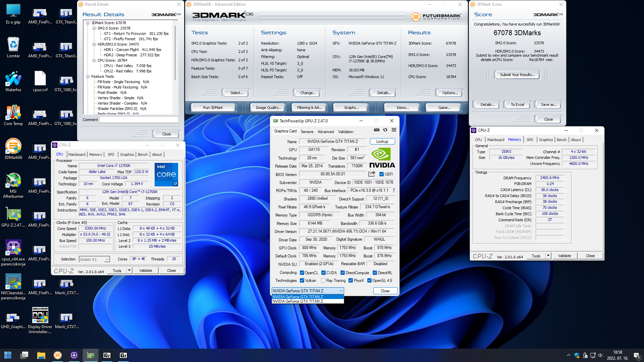
Task: Open SPD tab in CPU-Z memory window
Action: click(x=530, y=140)
